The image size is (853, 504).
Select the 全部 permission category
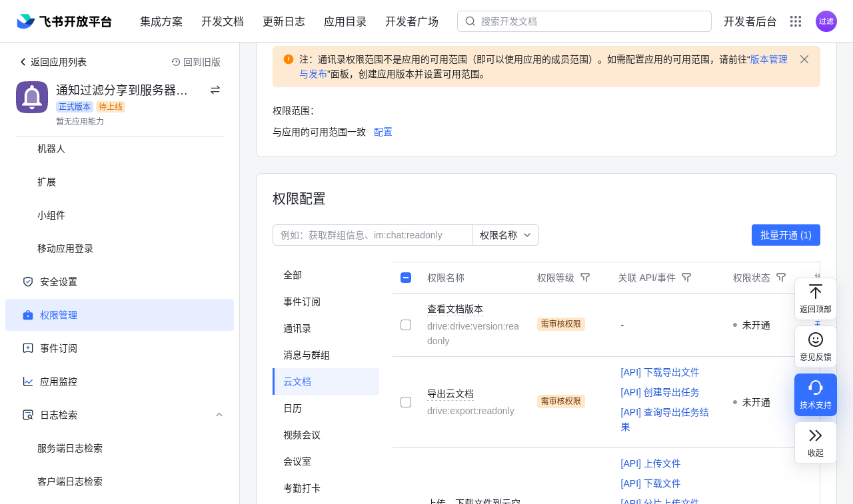point(326,275)
